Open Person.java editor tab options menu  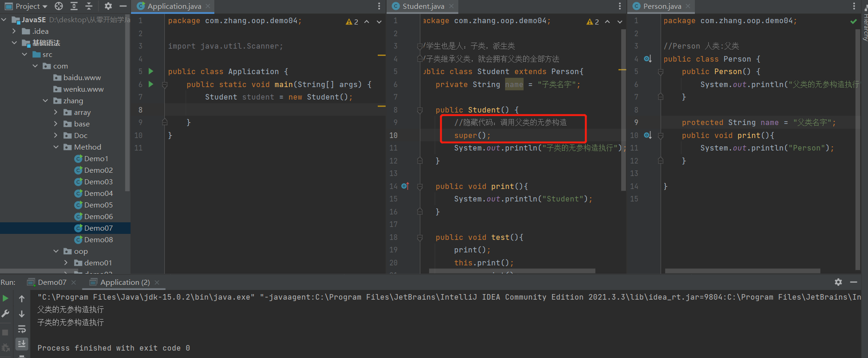click(854, 6)
